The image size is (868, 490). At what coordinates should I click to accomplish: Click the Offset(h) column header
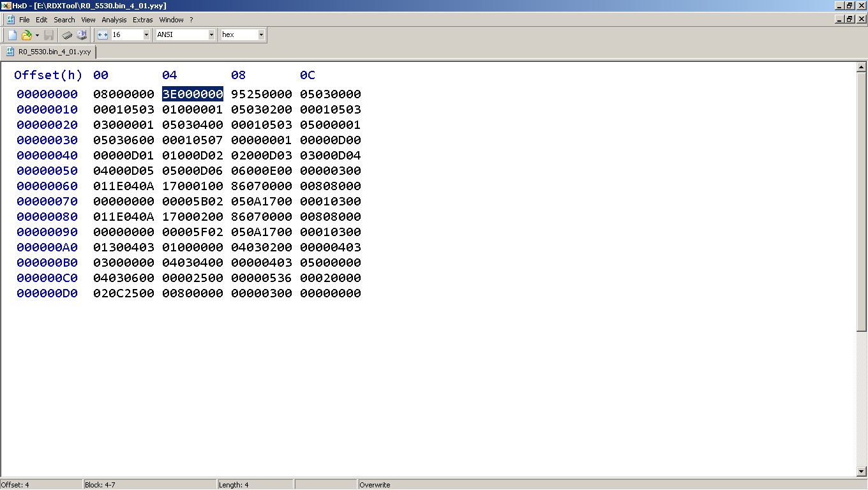click(49, 75)
